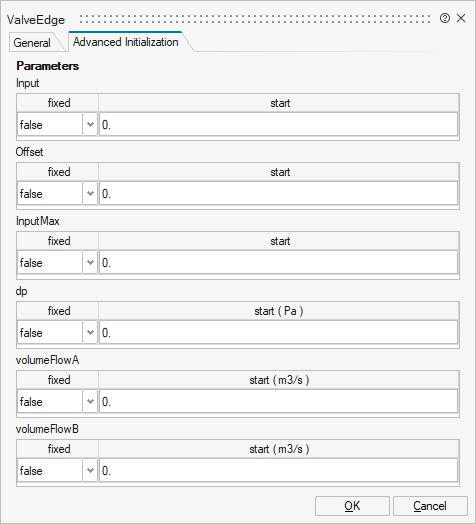Open the Input fixed dropdown arrow
The image size is (476, 524).
90,125
